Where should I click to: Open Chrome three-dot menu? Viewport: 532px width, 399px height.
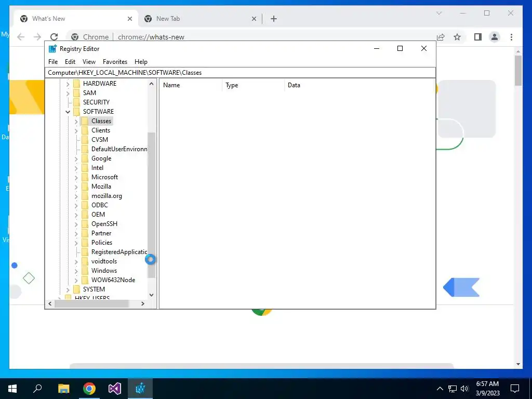(511, 37)
